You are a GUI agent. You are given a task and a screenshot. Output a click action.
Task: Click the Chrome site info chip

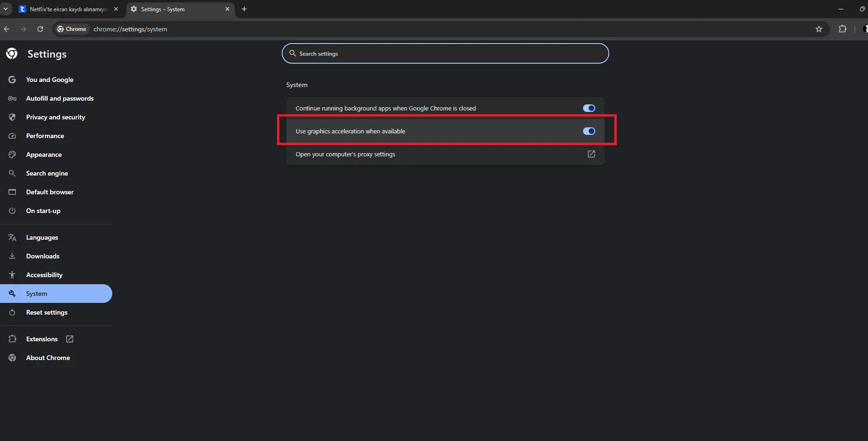coord(72,29)
